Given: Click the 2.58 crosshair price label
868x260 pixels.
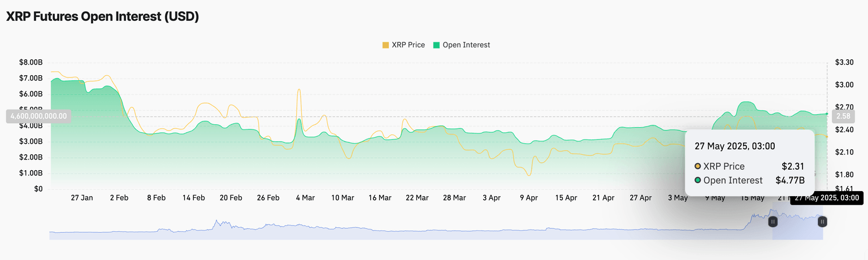Looking at the screenshot, I should [x=843, y=116].
